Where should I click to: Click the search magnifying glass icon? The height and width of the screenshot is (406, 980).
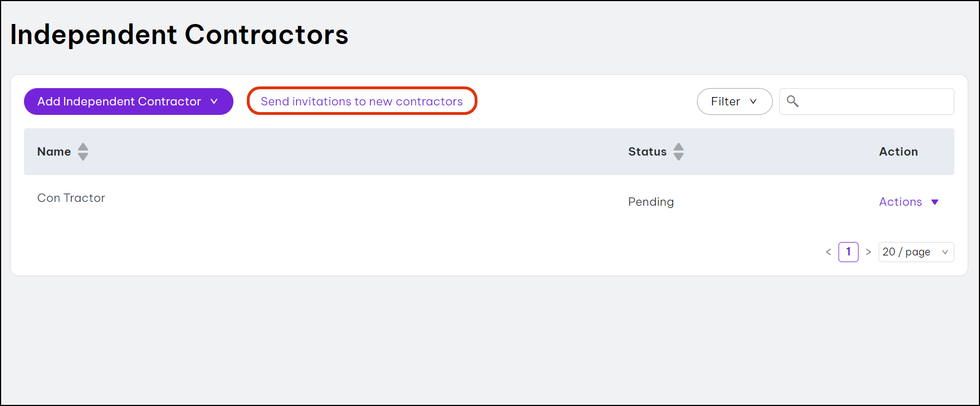[792, 101]
